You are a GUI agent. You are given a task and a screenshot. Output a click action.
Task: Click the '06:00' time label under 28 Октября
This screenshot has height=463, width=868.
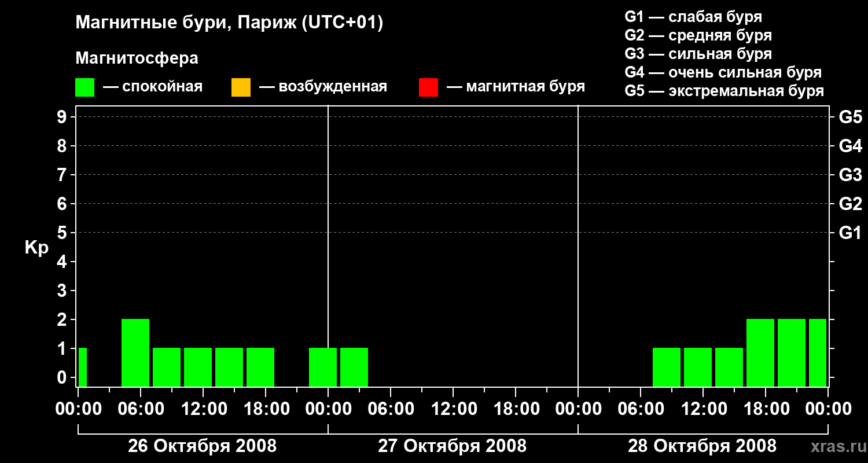(x=640, y=409)
